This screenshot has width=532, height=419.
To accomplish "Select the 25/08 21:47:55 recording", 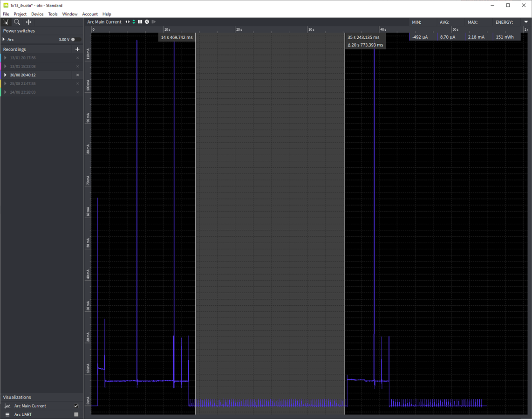I will (x=23, y=83).
